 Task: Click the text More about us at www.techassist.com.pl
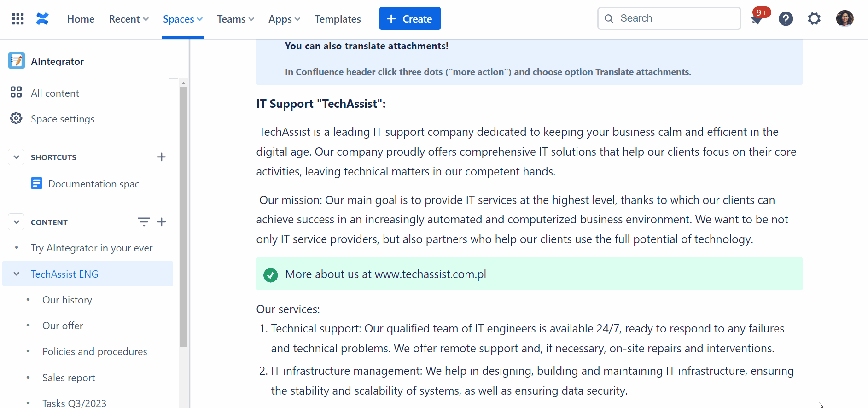(385, 274)
